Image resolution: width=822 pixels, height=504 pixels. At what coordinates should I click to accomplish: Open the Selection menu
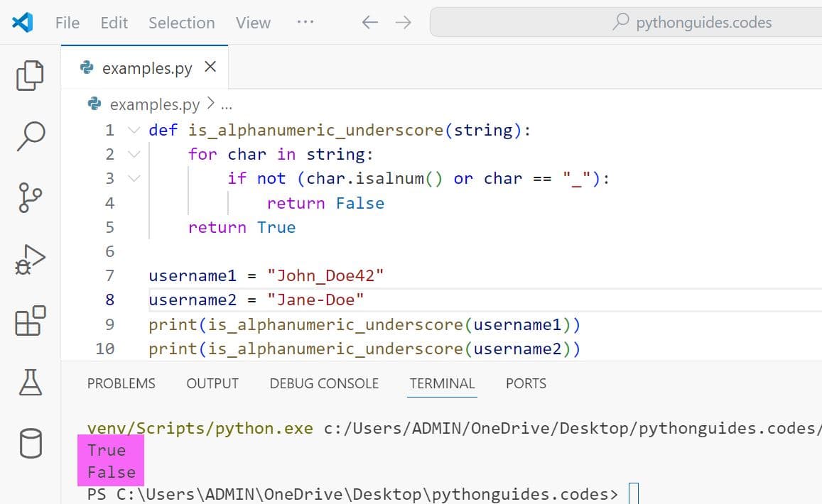pyautogui.click(x=181, y=23)
